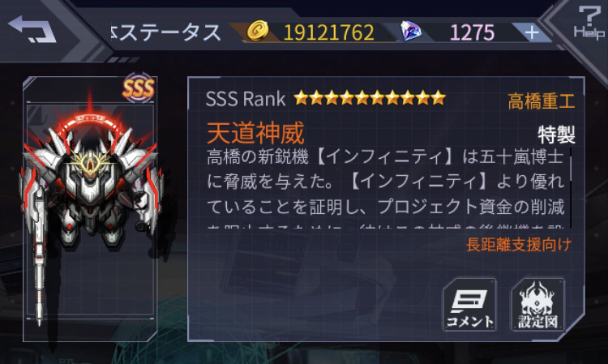Tap the diamond gem currency icon
Image resolution: width=608 pixels, height=364 pixels.
tap(411, 32)
